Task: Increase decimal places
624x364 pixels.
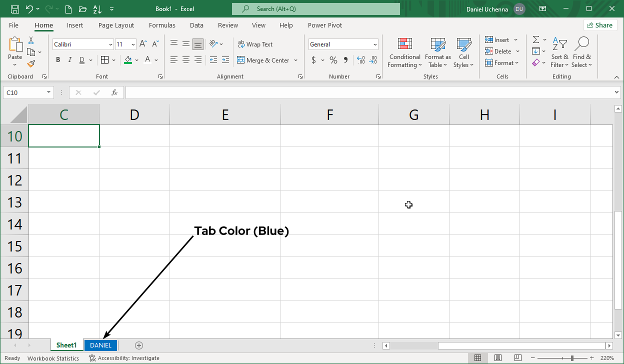Action: click(361, 60)
